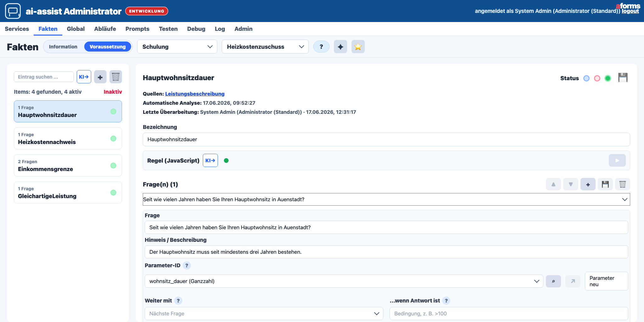Click the aforms logo in header
Viewport: 644px width, 322px height.
point(628,6)
